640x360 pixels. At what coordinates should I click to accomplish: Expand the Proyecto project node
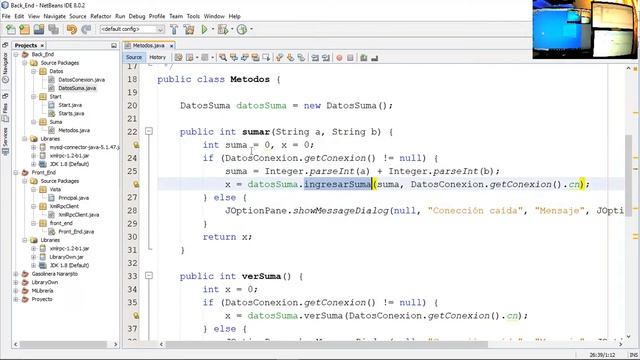(16, 299)
